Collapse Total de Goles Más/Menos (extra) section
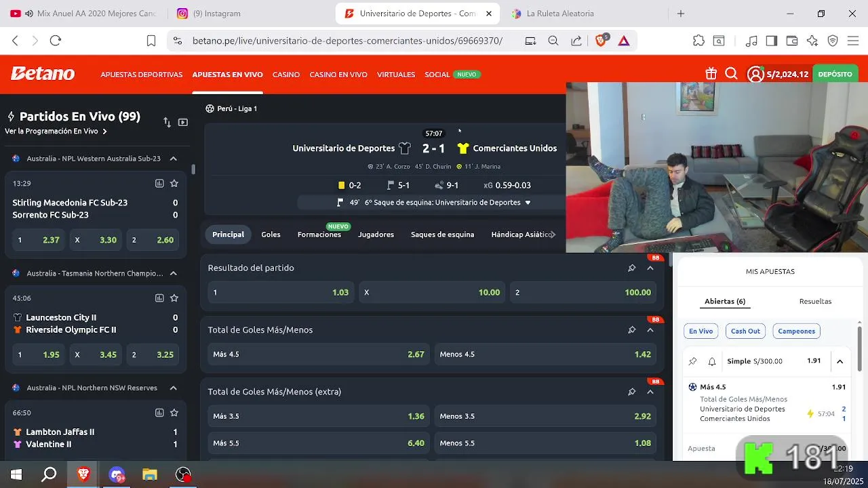This screenshot has width=868, height=488. (x=650, y=392)
